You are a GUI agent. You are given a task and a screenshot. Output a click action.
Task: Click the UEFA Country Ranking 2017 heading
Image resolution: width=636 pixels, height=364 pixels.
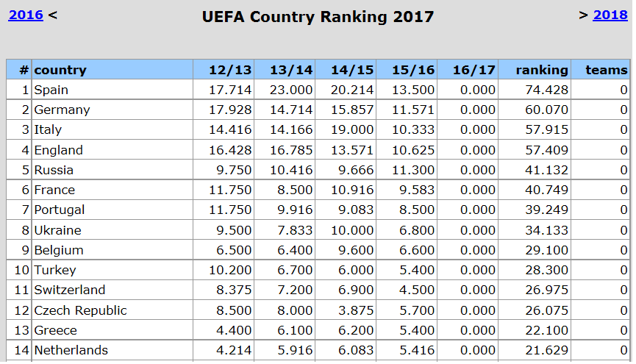[318, 16]
